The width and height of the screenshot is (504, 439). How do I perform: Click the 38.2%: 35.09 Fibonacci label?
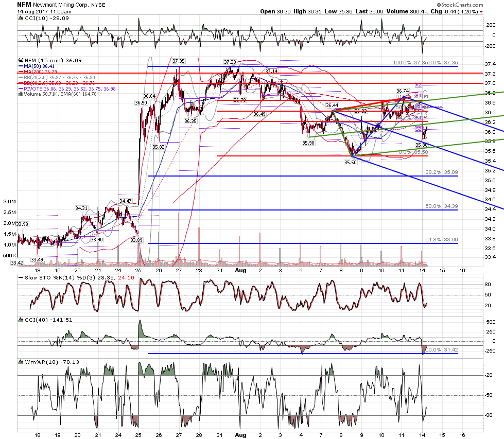pos(442,172)
